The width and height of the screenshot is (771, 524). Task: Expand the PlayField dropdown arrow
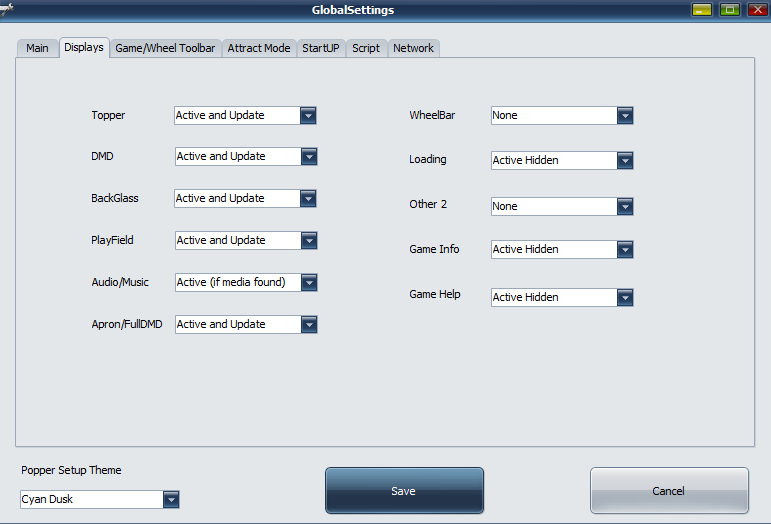click(x=309, y=241)
